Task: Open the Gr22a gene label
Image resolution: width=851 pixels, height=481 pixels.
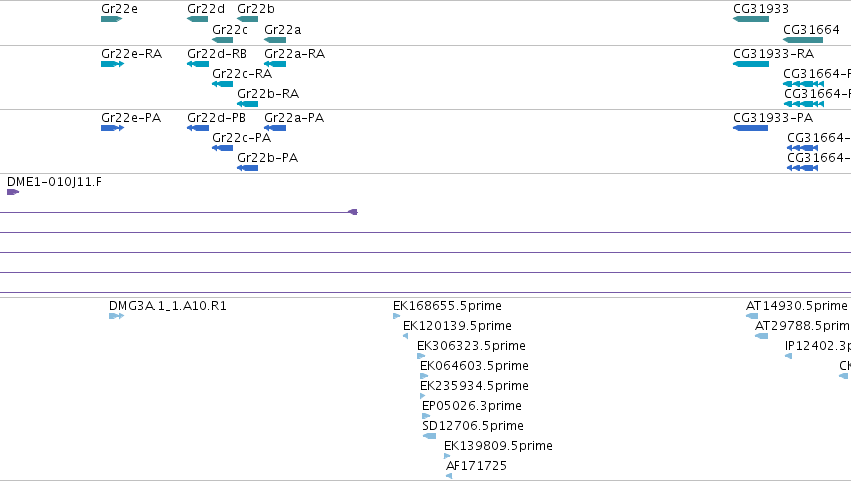Action: coord(282,30)
